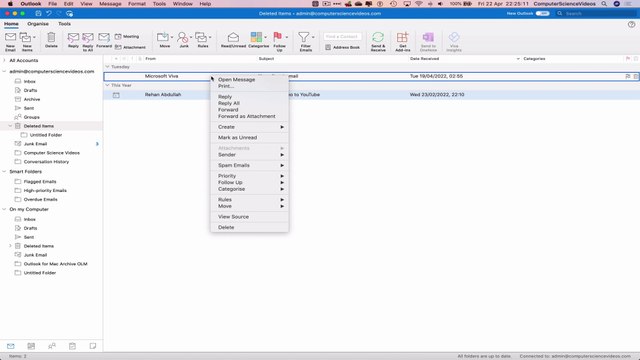Switch to Notes view at sidebar bottom
The height and width of the screenshot is (360, 640).
click(93, 346)
